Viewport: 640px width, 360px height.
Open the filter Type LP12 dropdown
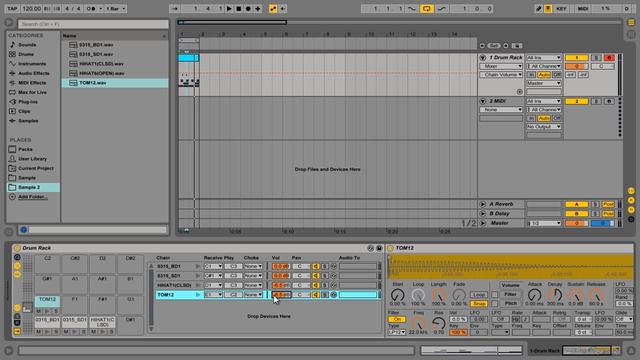click(x=396, y=333)
